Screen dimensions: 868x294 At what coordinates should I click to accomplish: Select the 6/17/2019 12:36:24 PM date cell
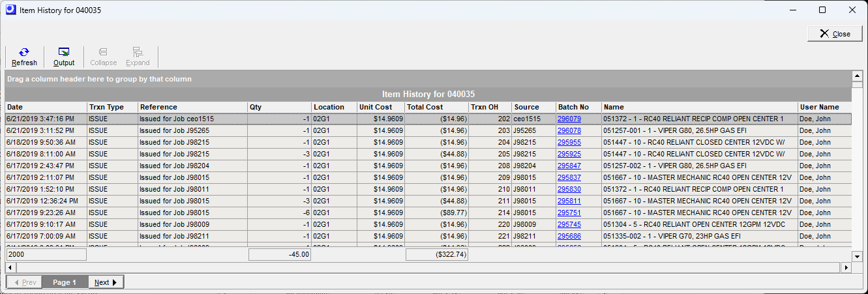pyautogui.click(x=46, y=201)
